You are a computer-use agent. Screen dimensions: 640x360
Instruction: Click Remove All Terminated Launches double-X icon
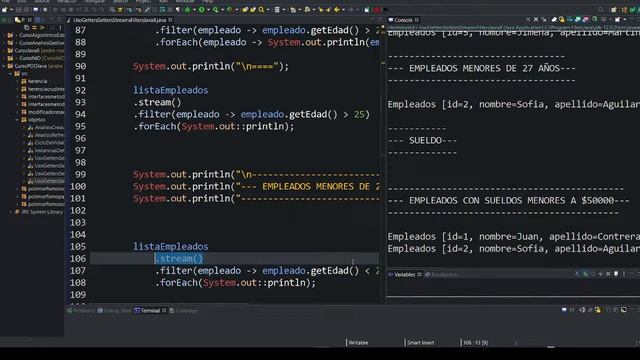click(x=544, y=20)
